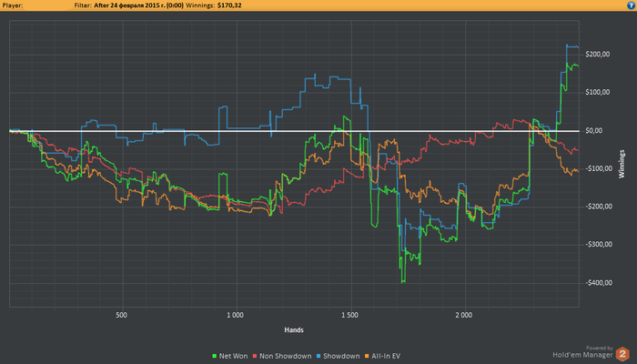Click the 1 500 x-axis label
Viewport: 637px width, 364px height.
click(349, 315)
